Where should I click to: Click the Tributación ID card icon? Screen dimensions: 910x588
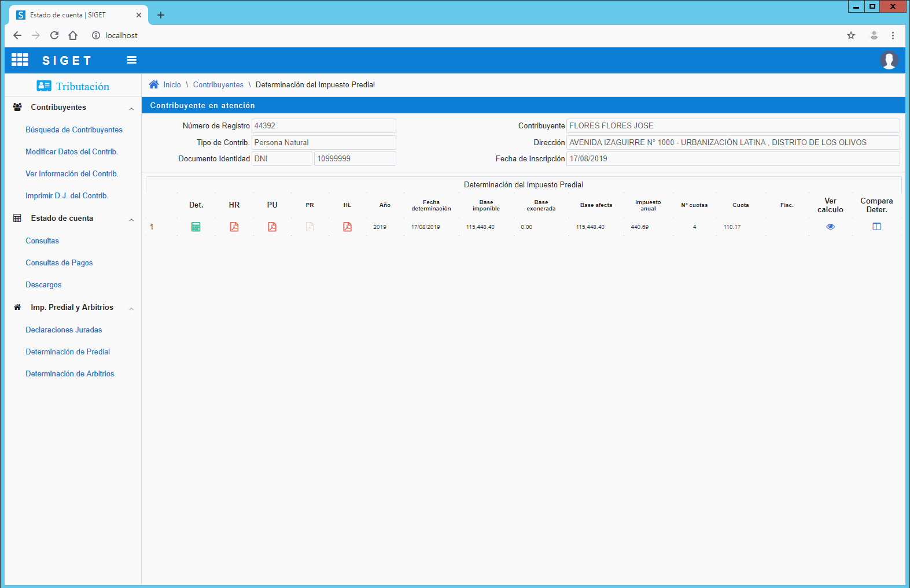pos(44,86)
